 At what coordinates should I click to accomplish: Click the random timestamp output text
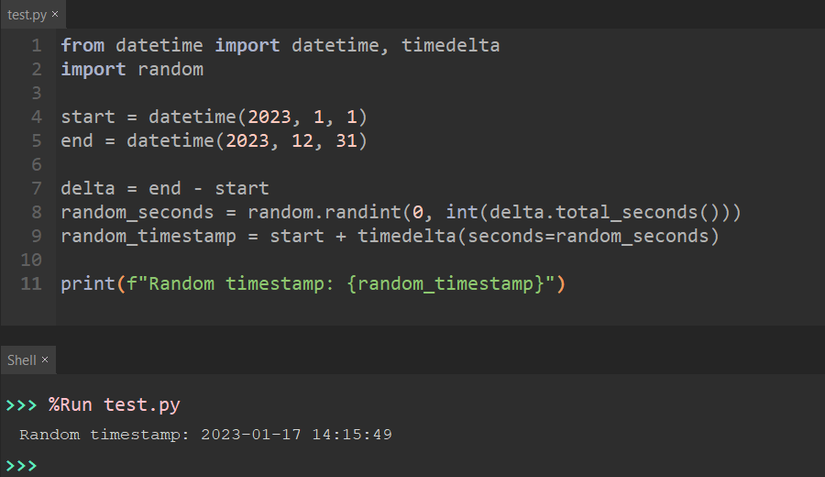tap(205, 435)
